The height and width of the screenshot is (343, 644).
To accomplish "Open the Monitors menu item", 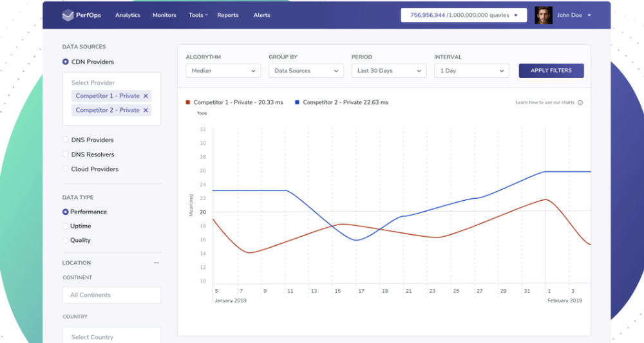I will click(x=164, y=15).
